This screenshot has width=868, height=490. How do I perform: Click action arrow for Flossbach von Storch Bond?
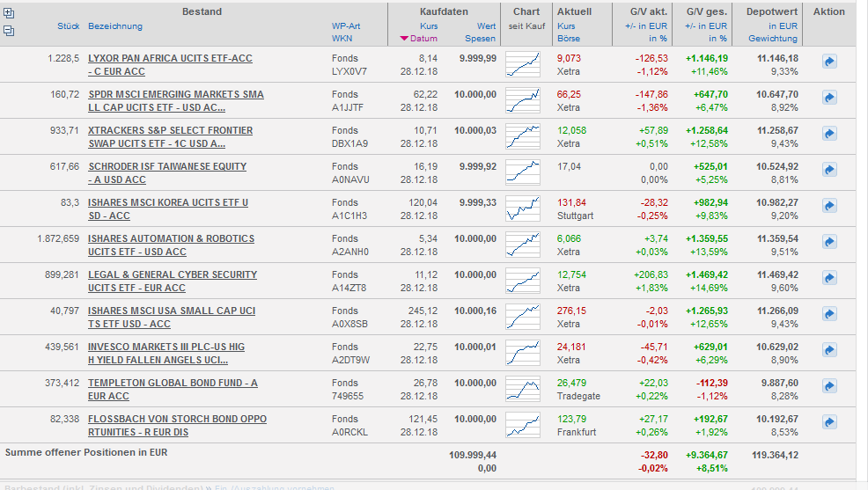[829, 422]
